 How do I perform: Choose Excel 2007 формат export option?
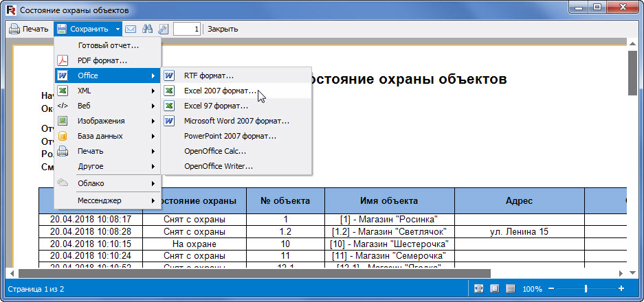pos(236,91)
